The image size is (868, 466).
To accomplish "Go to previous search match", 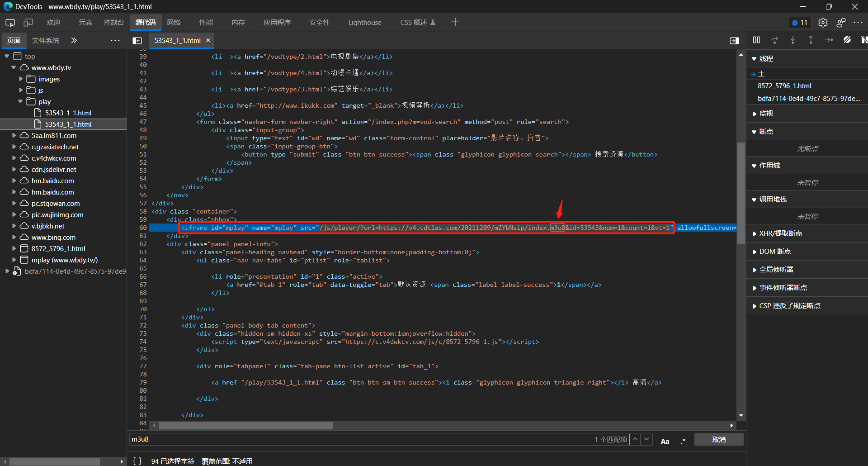I will coord(635,439).
